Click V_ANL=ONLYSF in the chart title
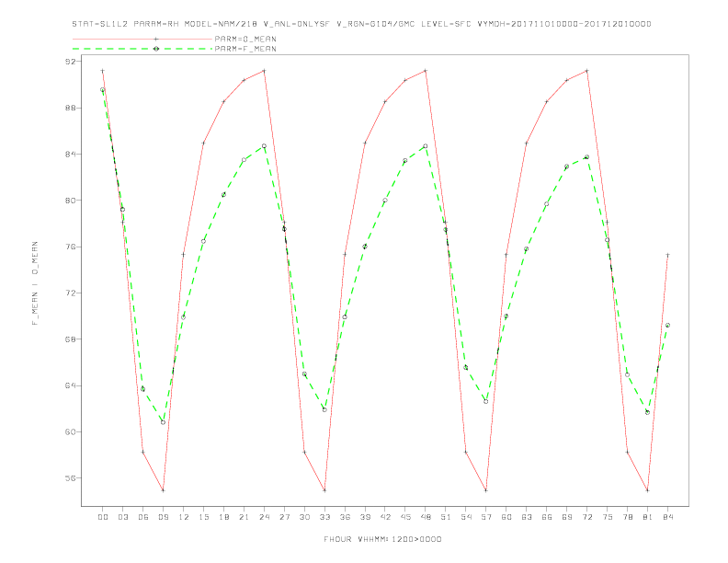 296,24
